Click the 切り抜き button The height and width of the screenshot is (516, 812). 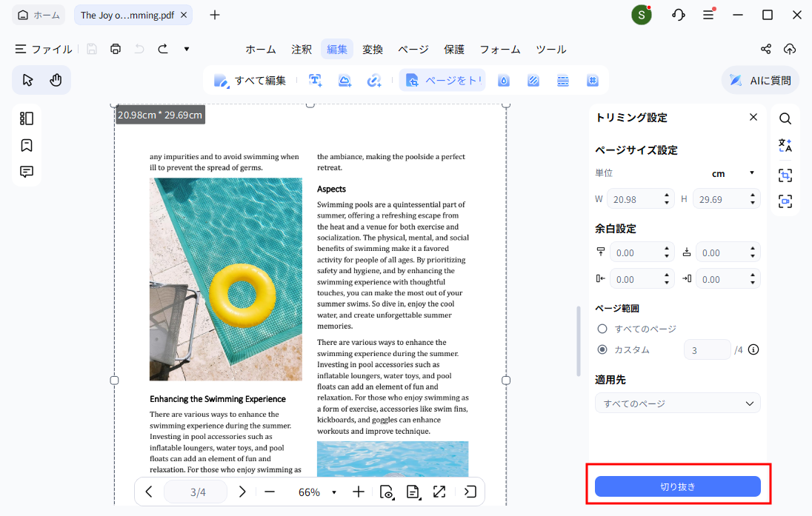[x=677, y=486]
